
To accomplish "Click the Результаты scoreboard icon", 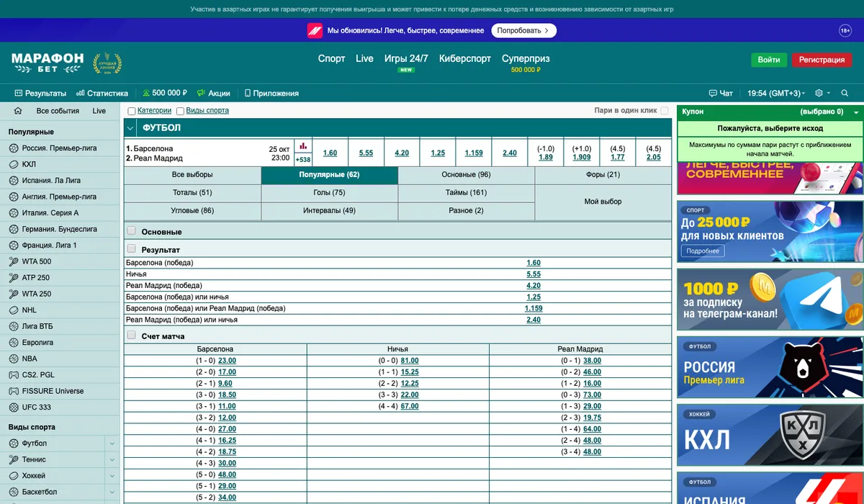I will pos(19,93).
